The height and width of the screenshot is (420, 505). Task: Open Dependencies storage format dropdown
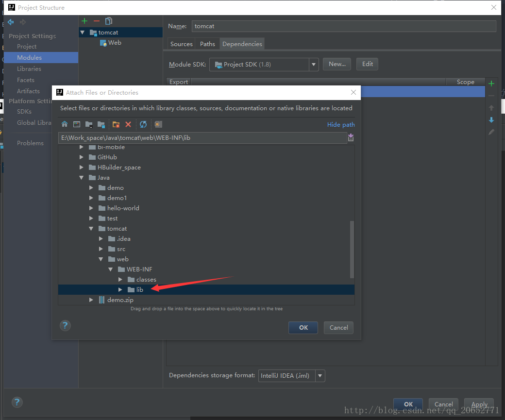tap(320, 375)
